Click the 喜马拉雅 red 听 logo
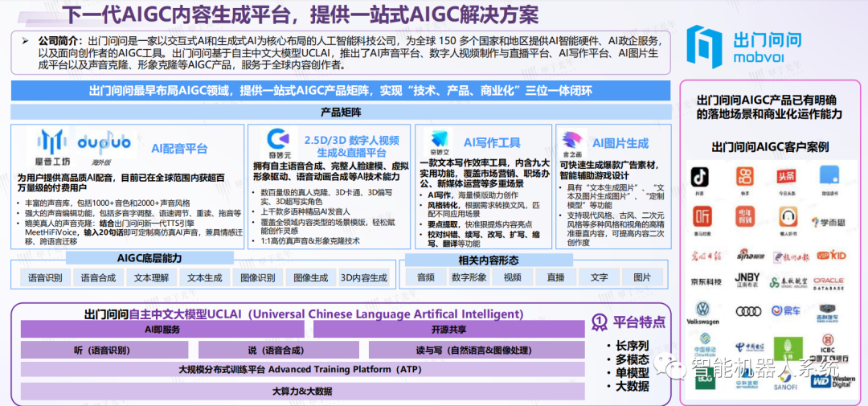The width and height of the screenshot is (868, 406). [702, 217]
